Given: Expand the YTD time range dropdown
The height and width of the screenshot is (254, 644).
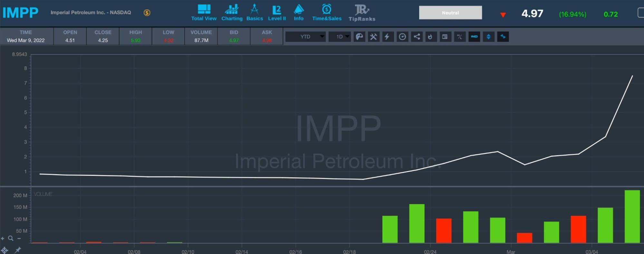Looking at the screenshot, I should coord(305,37).
